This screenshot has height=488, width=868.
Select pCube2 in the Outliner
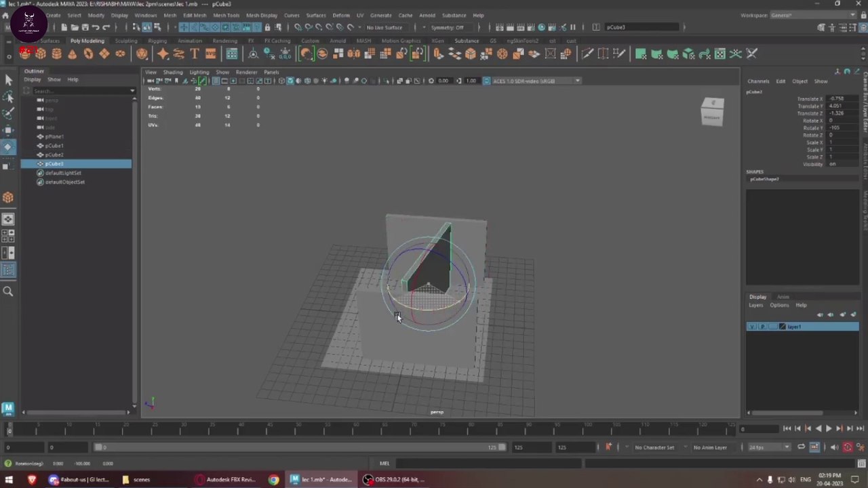tap(54, 155)
